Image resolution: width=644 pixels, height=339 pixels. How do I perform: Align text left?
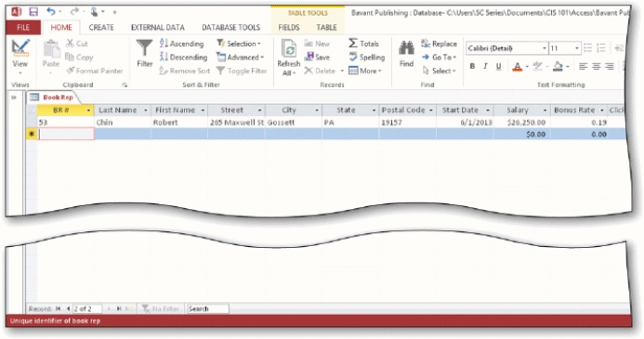(583, 66)
